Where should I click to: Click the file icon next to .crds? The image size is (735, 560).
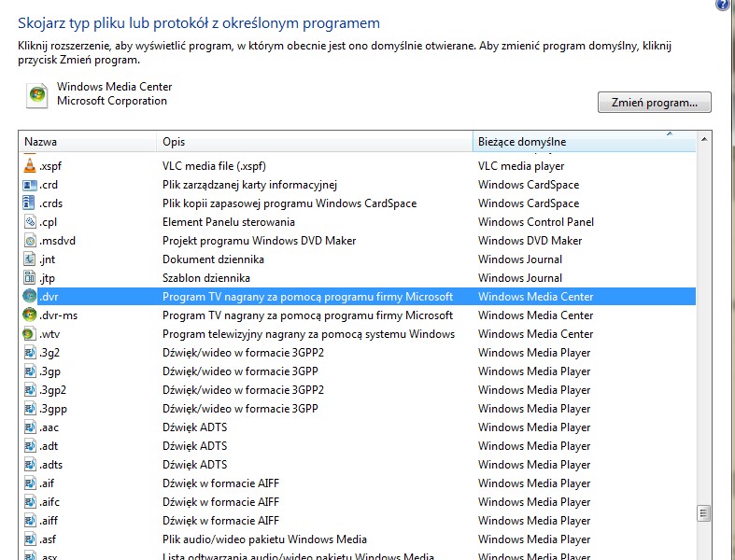29,203
